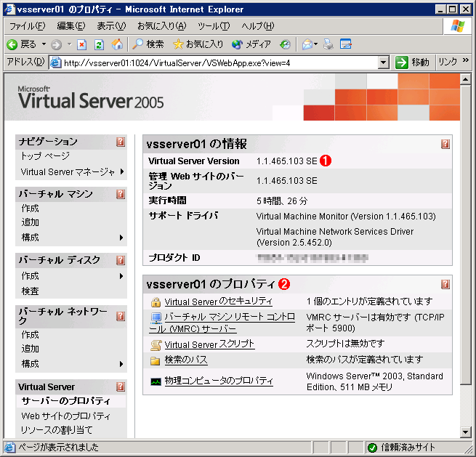Open the ファイル(F) menu
The width and height of the screenshot is (476, 457).
[28, 26]
